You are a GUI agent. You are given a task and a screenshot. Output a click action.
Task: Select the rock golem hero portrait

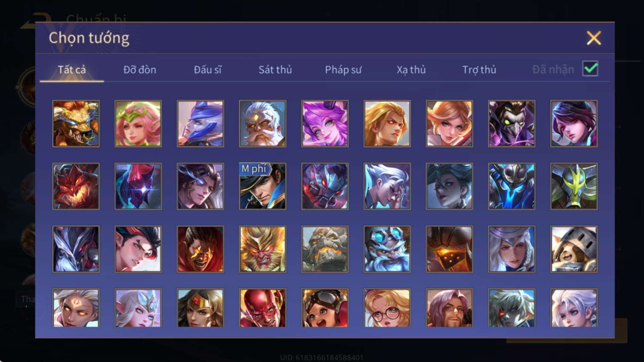[x=325, y=249]
